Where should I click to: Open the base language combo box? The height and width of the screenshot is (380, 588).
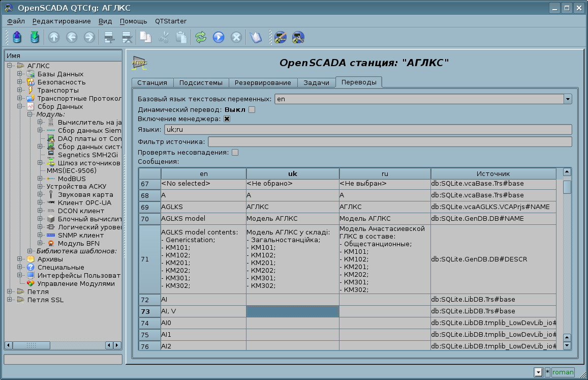point(423,99)
